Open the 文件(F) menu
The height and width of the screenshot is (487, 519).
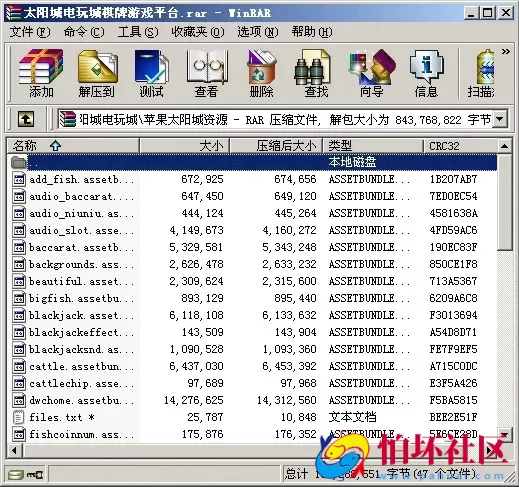click(x=30, y=32)
